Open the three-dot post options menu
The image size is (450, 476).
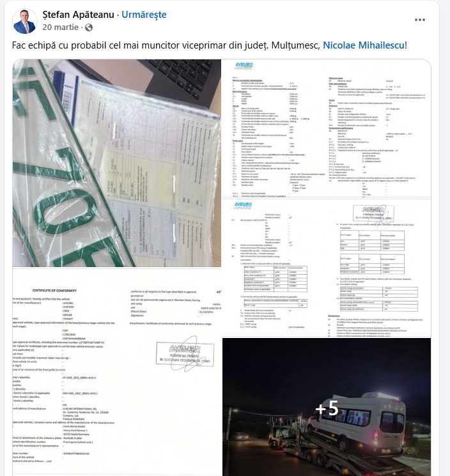[419, 20]
